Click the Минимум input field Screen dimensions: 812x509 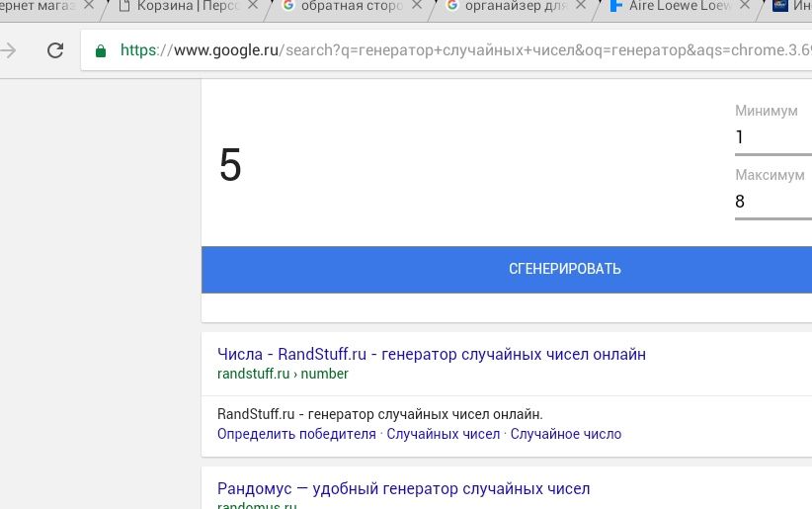tap(772, 137)
